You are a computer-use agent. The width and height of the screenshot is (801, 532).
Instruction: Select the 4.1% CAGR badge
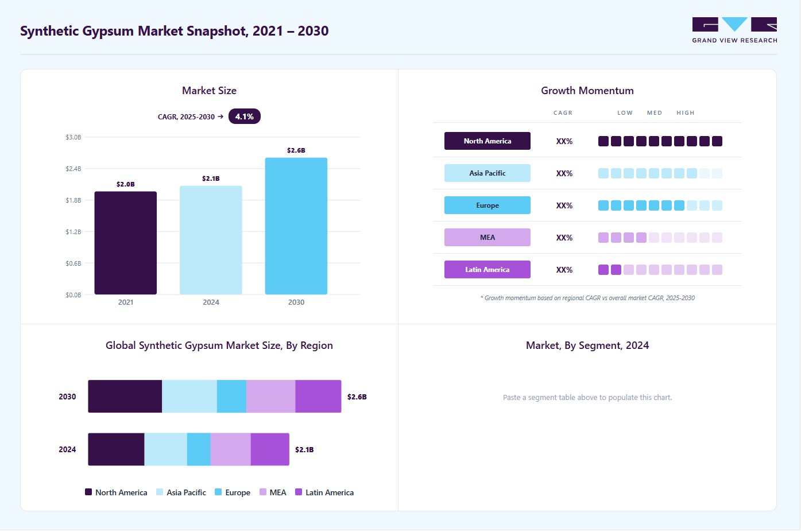tap(245, 117)
